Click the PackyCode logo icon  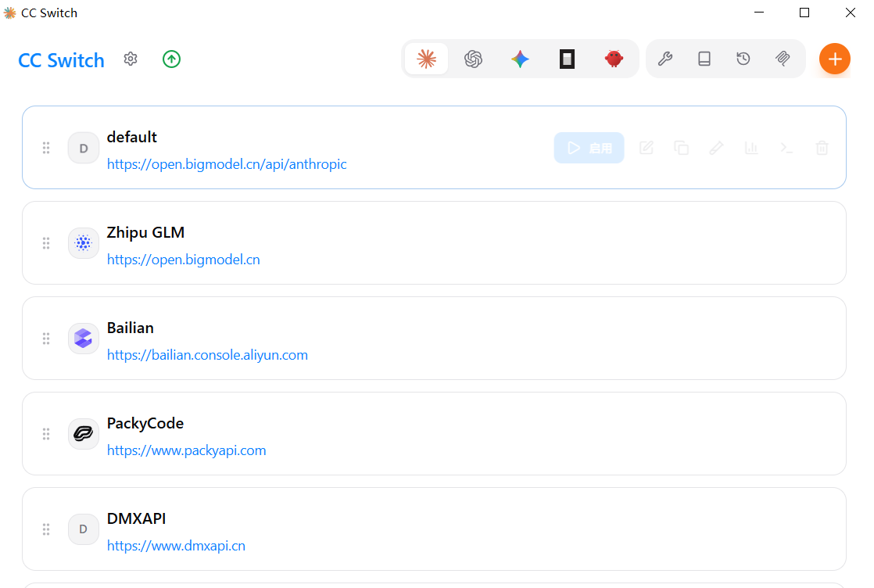coord(84,434)
